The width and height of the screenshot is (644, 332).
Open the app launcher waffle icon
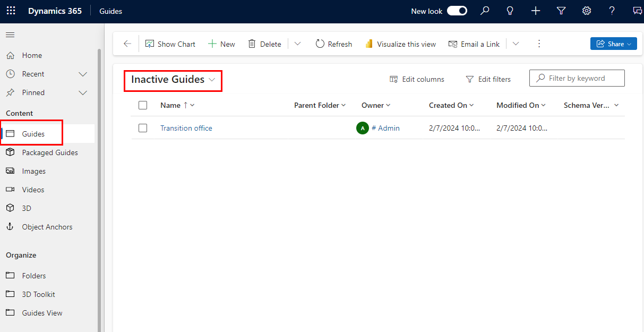pos(11,11)
